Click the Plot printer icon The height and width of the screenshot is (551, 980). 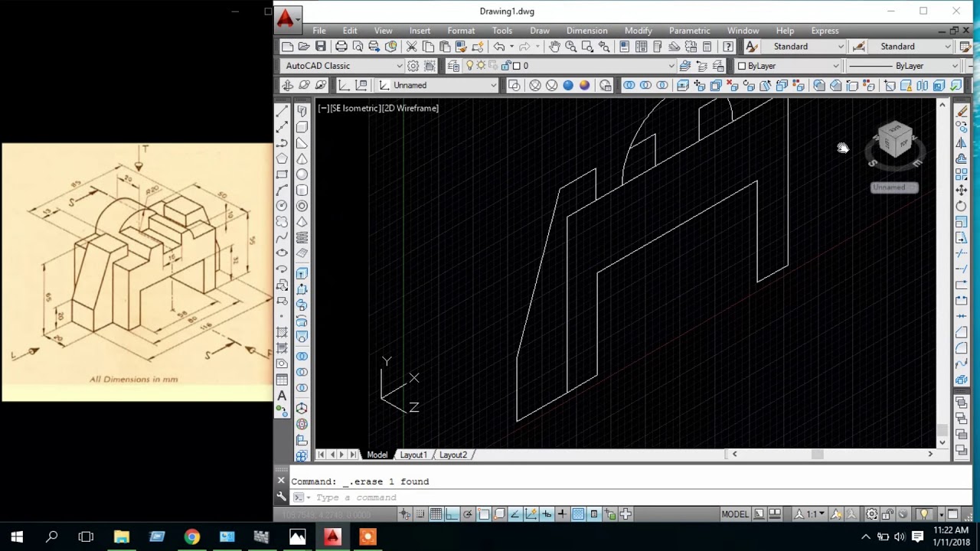point(341,47)
